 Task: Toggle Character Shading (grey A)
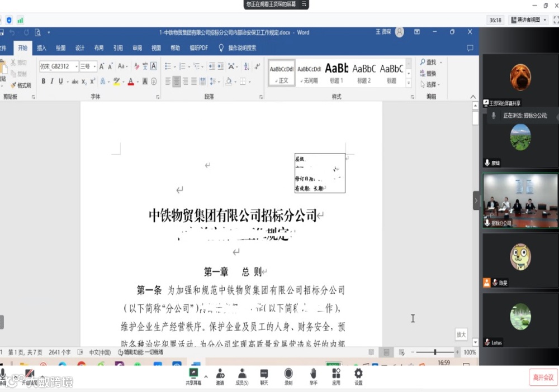145,82
